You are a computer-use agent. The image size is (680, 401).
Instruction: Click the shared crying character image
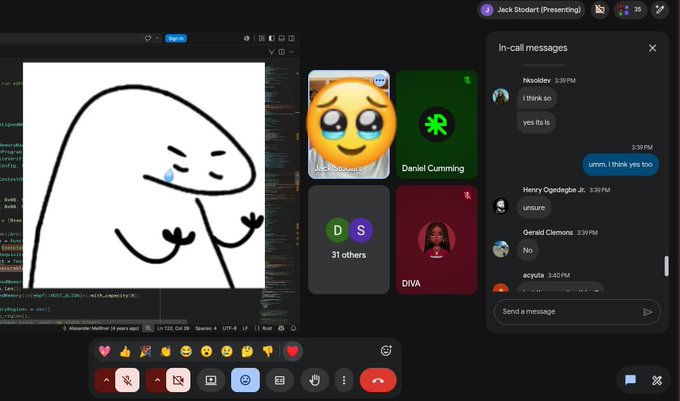[144, 175]
